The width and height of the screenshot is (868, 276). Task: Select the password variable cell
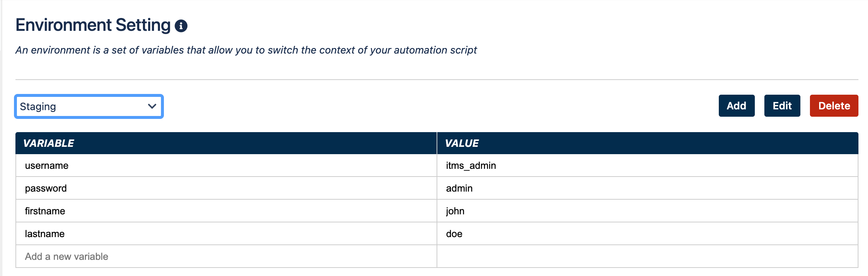point(226,188)
